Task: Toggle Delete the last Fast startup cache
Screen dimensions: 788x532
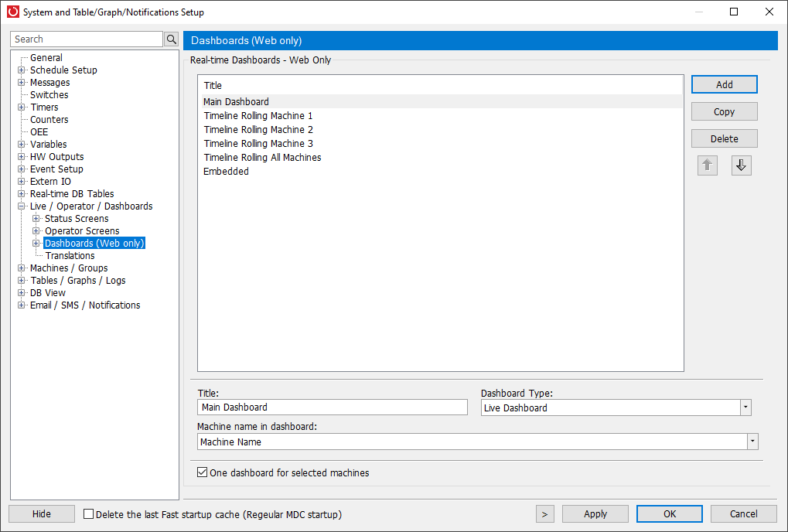Action: click(x=88, y=514)
